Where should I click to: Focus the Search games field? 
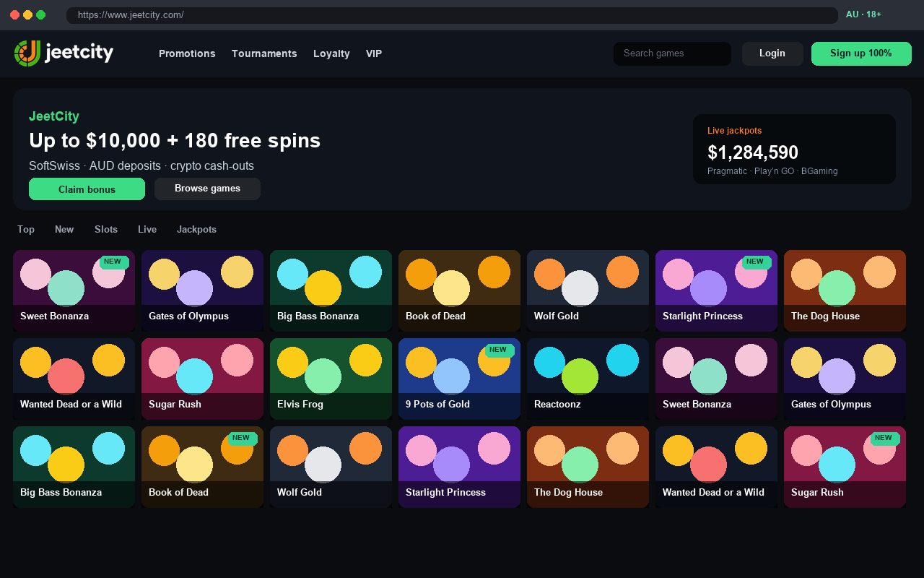point(672,53)
